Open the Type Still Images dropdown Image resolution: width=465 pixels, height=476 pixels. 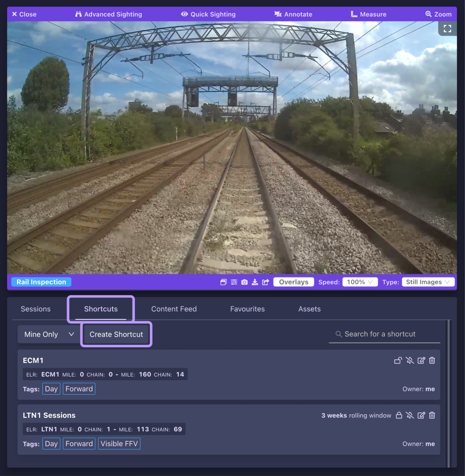(428, 282)
